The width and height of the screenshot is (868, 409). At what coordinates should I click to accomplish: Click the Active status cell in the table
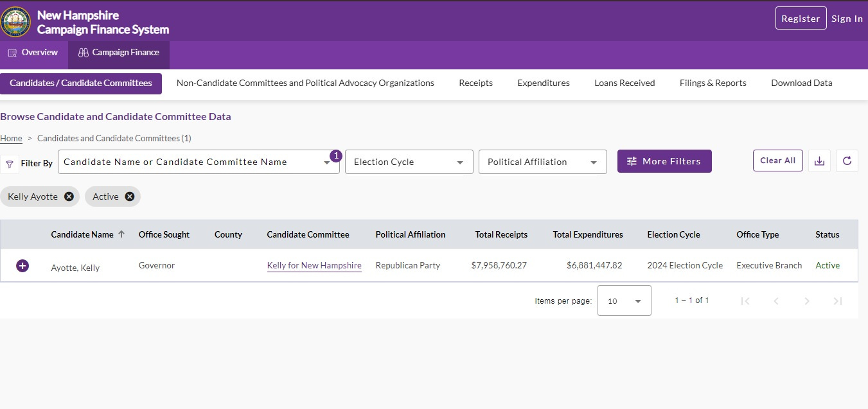tap(828, 265)
